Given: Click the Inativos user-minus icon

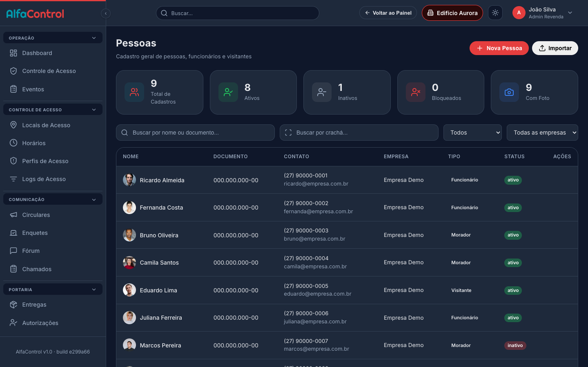Looking at the screenshot, I should tap(322, 92).
